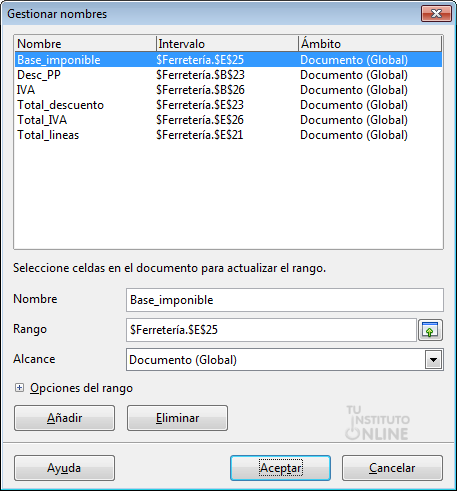Open the Alcance dropdown arrow
457x491 pixels.
coord(433,360)
